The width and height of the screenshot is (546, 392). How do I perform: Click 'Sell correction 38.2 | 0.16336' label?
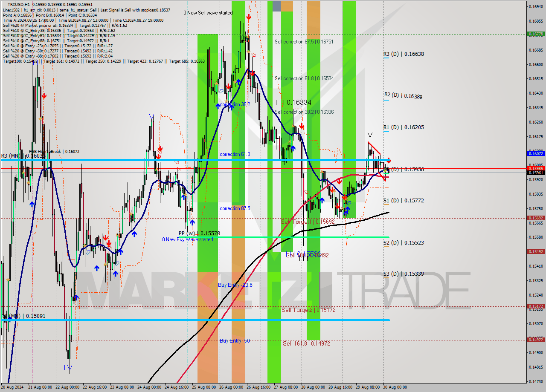[304, 112]
